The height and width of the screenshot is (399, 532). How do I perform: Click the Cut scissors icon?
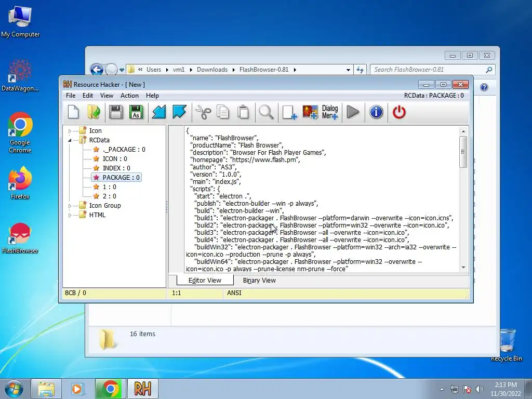(x=203, y=112)
